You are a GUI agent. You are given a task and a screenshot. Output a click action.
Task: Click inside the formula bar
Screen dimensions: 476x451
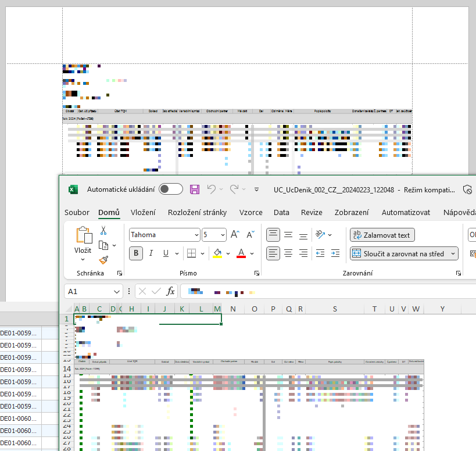coord(328,291)
